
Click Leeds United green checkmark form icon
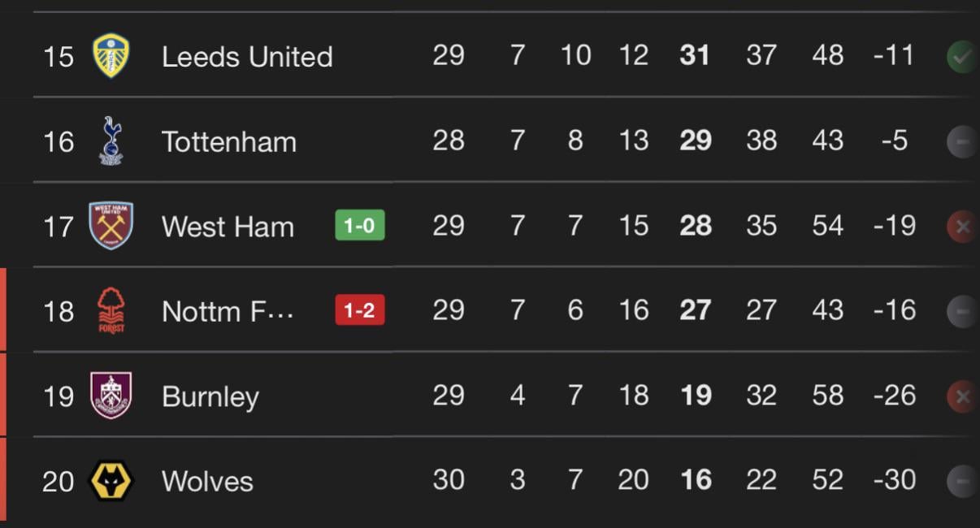[x=961, y=57]
